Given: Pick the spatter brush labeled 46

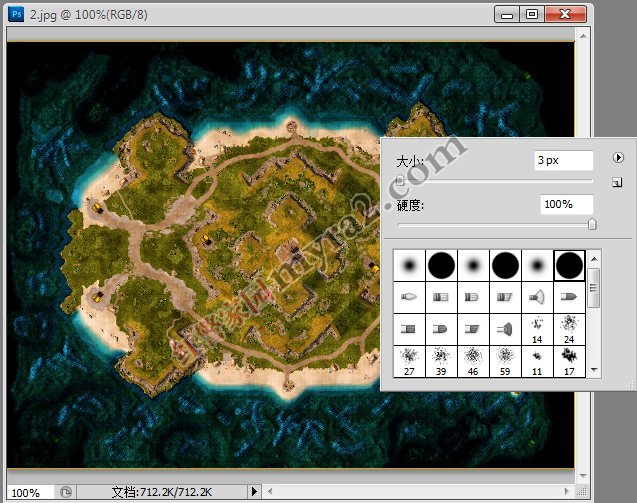Looking at the screenshot, I should (x=473, y=362).
